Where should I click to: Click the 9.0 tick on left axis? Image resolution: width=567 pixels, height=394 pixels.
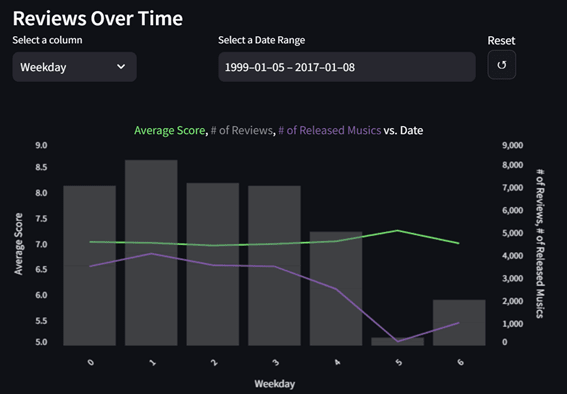(41, 145)
